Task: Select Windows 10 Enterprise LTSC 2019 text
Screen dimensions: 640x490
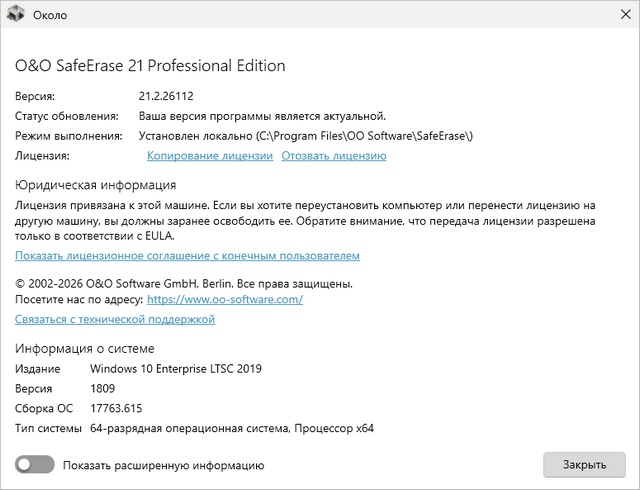Action: (x=175, y=369)
